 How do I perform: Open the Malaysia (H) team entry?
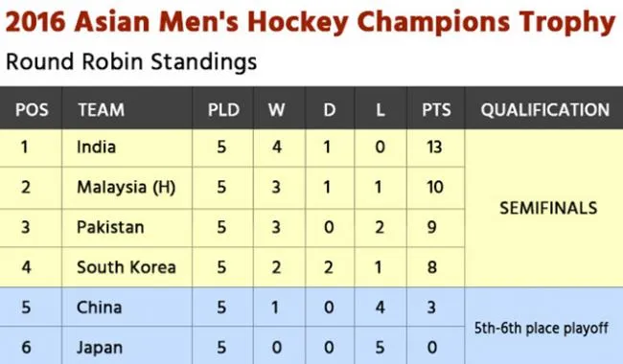pyautogui.click(x=127, y=188)
